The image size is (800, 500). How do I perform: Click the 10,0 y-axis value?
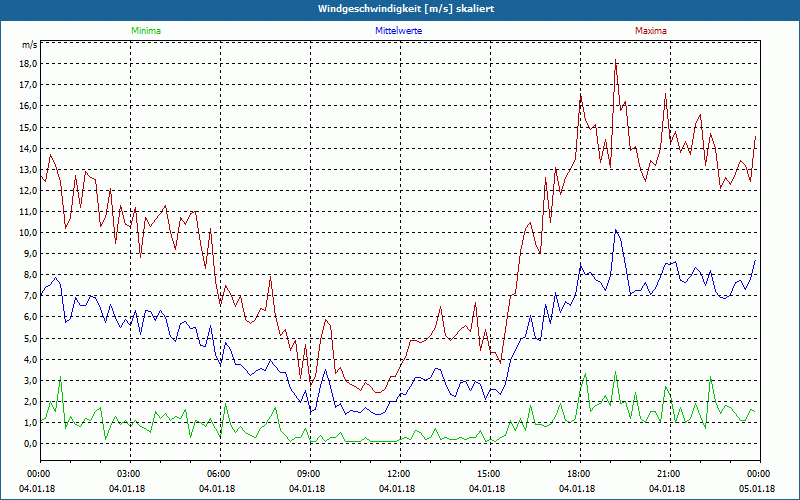[29, 233]
